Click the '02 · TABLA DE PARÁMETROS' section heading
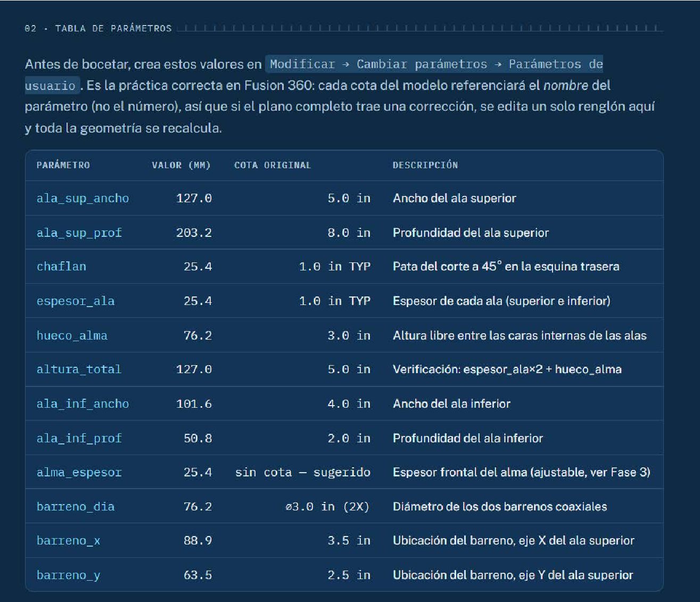Viewport: 700px width, 602px height. pos(98,28)
